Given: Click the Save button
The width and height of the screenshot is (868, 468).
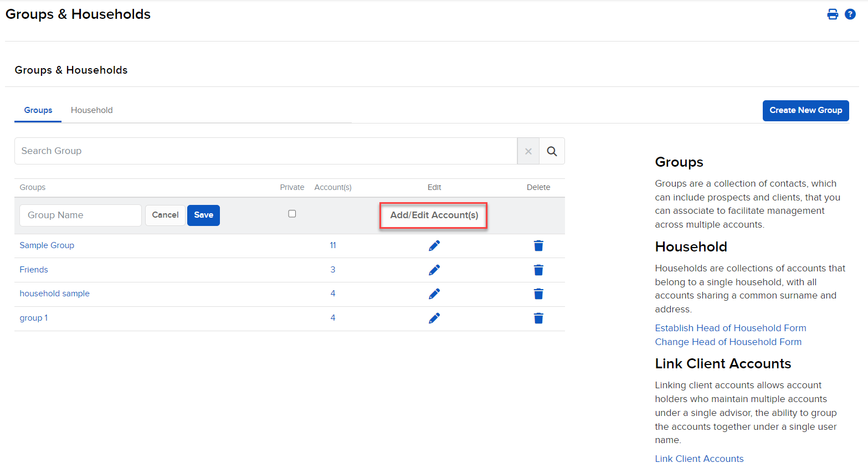Looking at the screenshot, I should [x=203, y=215].
